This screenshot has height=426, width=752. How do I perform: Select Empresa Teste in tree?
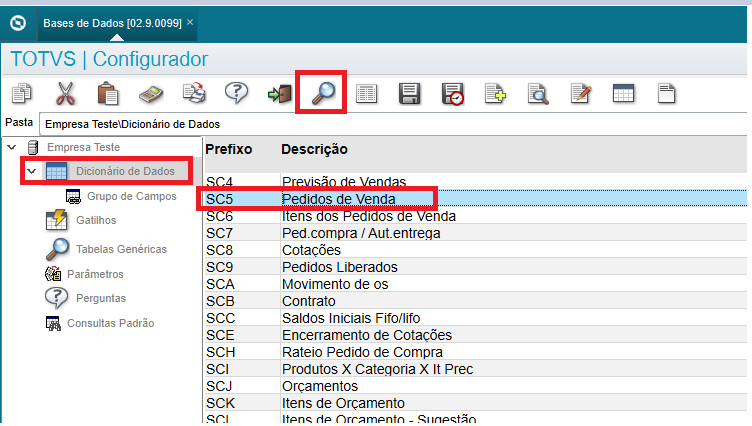click(83, 147)
